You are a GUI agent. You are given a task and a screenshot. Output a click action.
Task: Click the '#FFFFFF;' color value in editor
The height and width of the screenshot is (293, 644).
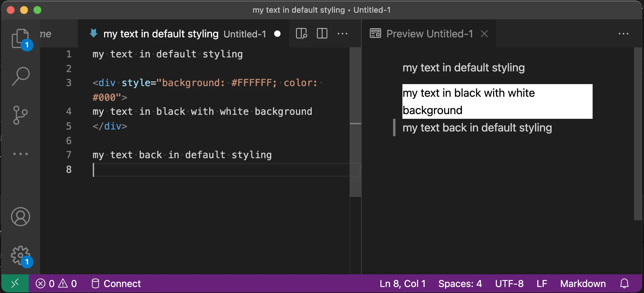coord(254,83)
